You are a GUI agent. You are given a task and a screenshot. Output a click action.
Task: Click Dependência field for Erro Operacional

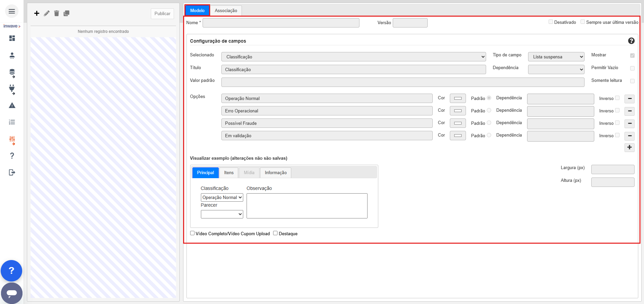(561, 111)
